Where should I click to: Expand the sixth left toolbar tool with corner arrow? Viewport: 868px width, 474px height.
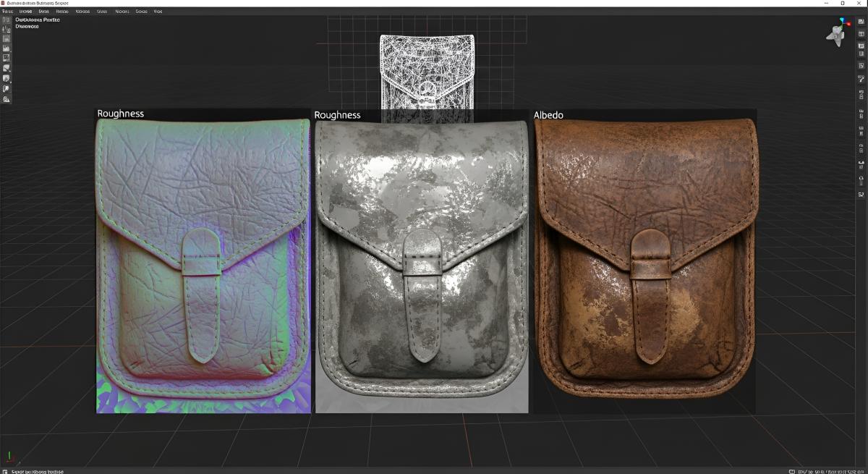(7, 68)
